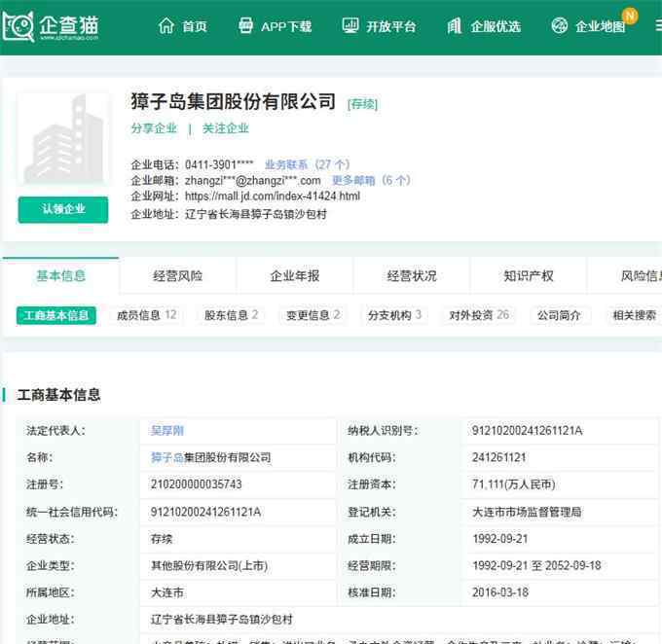662x644 pixels.
Task: Click the mall.jd.com company website URL
Action: click(x=273, y=197)
